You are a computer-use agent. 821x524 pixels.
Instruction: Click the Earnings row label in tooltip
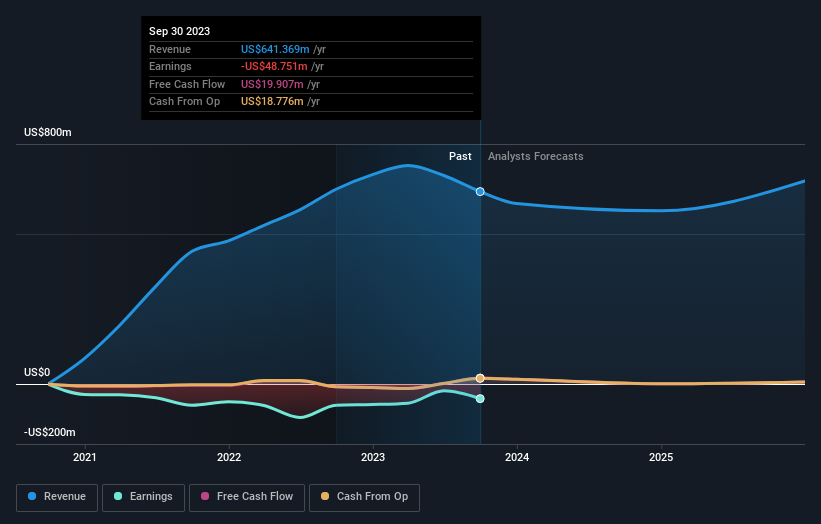(x=170, y=66)
